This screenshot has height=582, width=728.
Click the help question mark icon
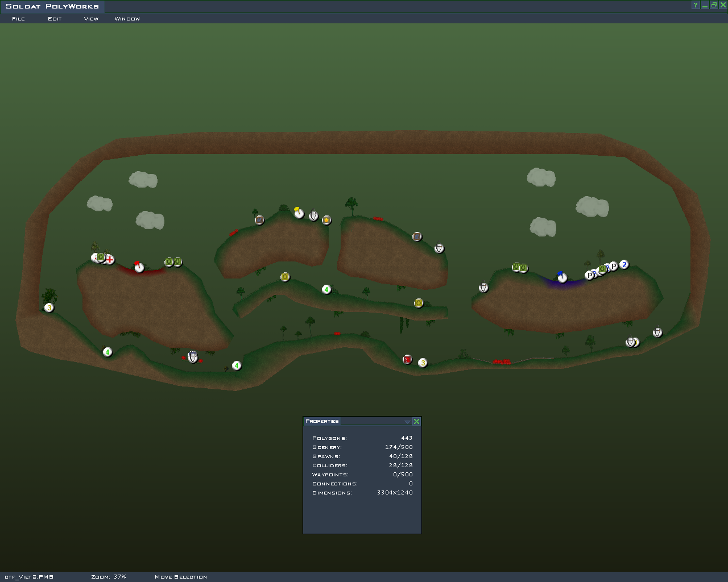tap(695, 5)
